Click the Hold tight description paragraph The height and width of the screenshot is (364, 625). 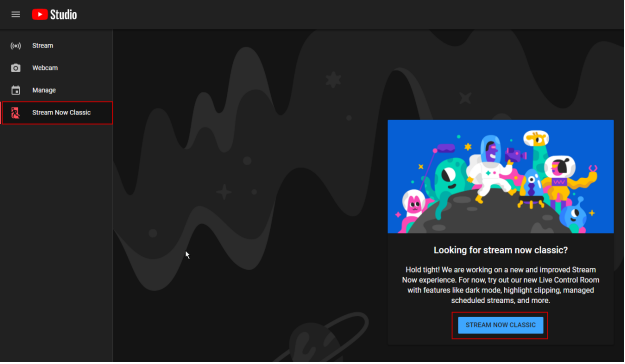pos(501,285)
